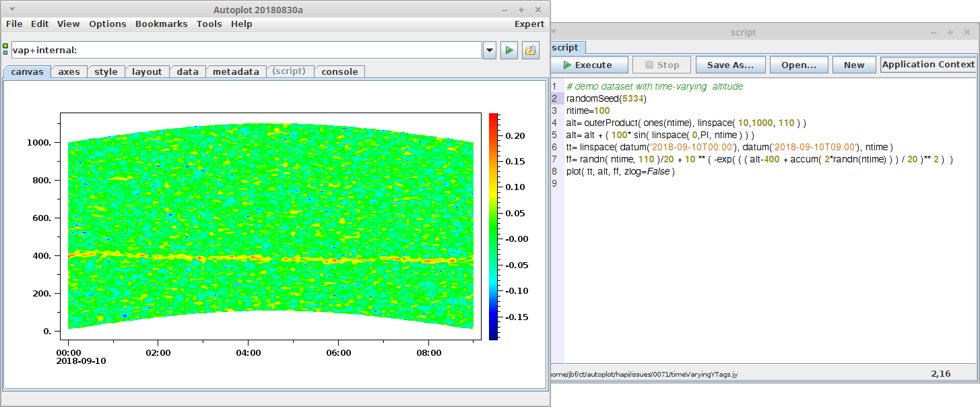Image resolution: width=980 pixels, height=407 pixels.
Task: Create a script with the New button
Action: point(853,65)
